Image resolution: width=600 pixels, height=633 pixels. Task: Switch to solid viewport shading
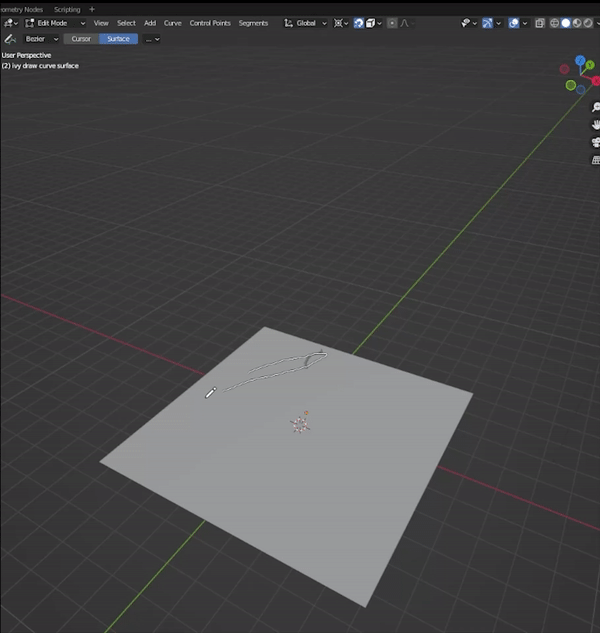(x=566, y=23)
